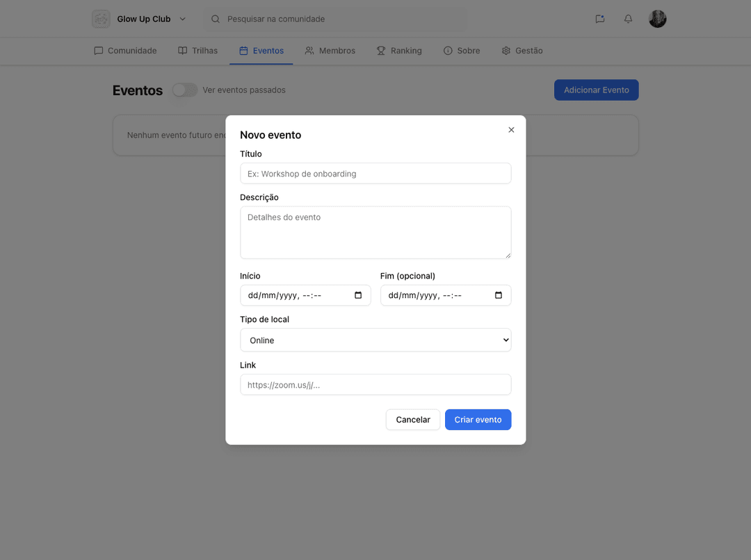This screenshot has width=751, height=560.
Task: Focus the Título input field
Action: [x=375, y=174]
